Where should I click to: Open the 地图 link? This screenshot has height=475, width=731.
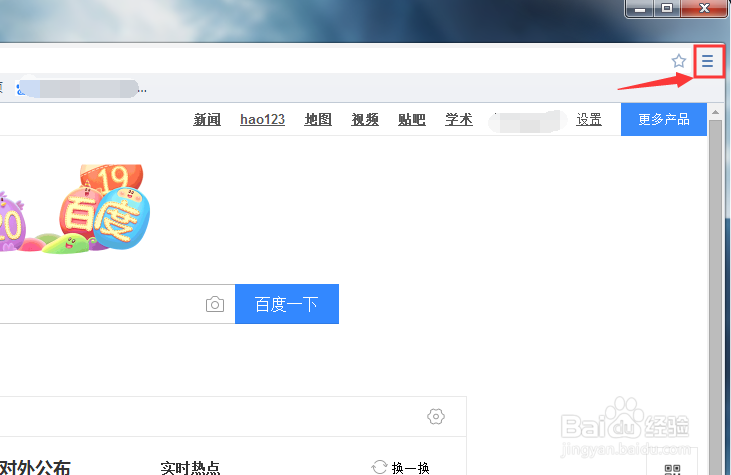pos(318,119)
